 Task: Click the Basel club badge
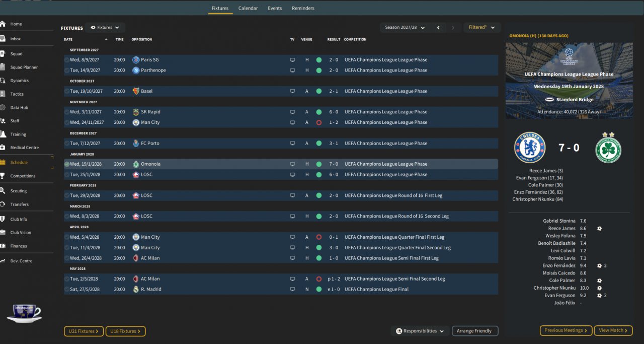[x=136, y=91]
